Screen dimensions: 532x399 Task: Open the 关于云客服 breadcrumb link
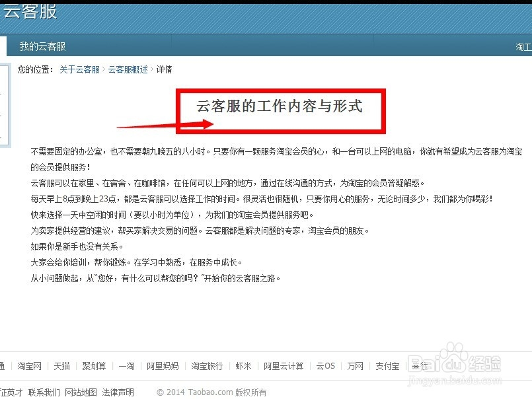tap(80, 69)
